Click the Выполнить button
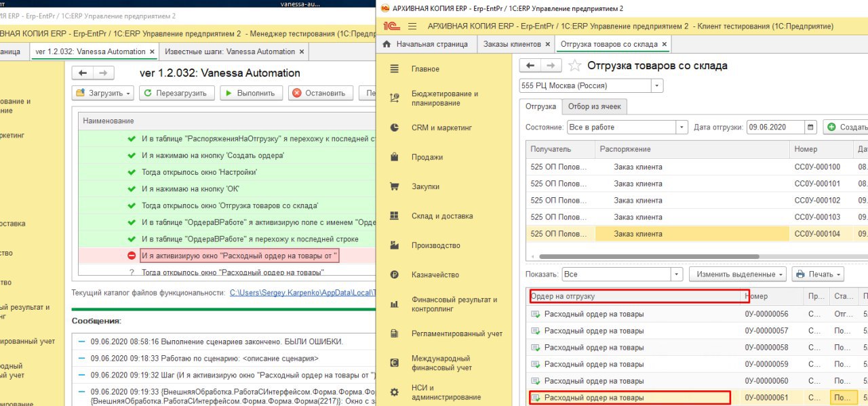868x406 pixels. (251, 93)
